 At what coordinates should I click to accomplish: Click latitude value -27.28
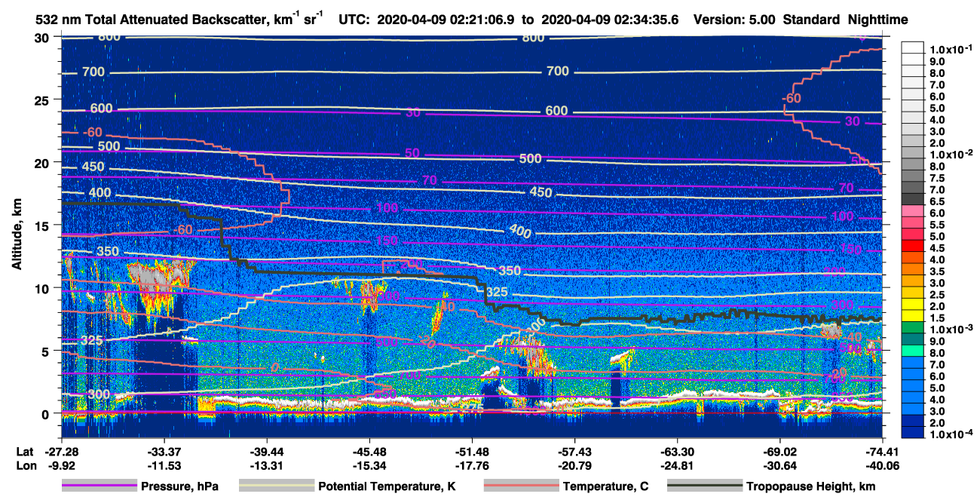click(61, 451)
